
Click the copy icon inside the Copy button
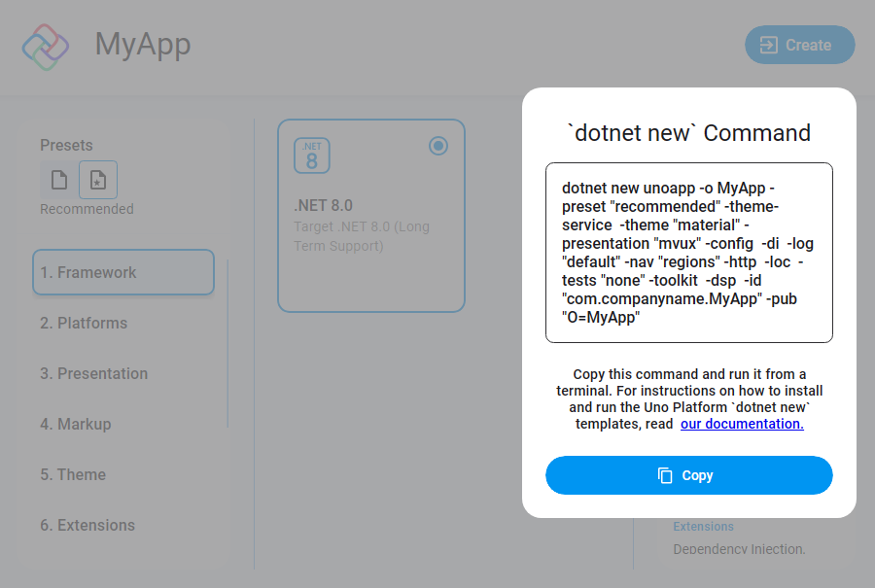coord(664,475)
